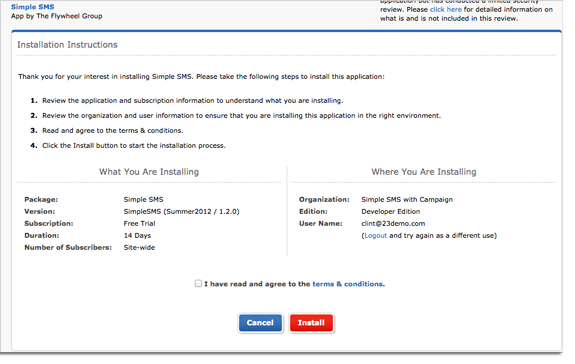This screenshot has height=364, width=575.
Task: Tick the agree to terms checkbox
Action: click(x=198, y=283)
